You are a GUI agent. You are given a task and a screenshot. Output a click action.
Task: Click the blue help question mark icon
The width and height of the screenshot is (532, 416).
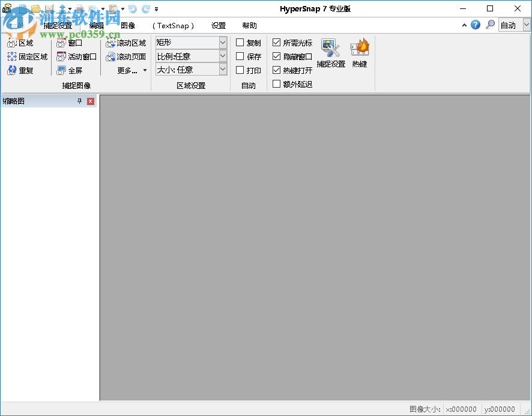(x=476, y=25)
